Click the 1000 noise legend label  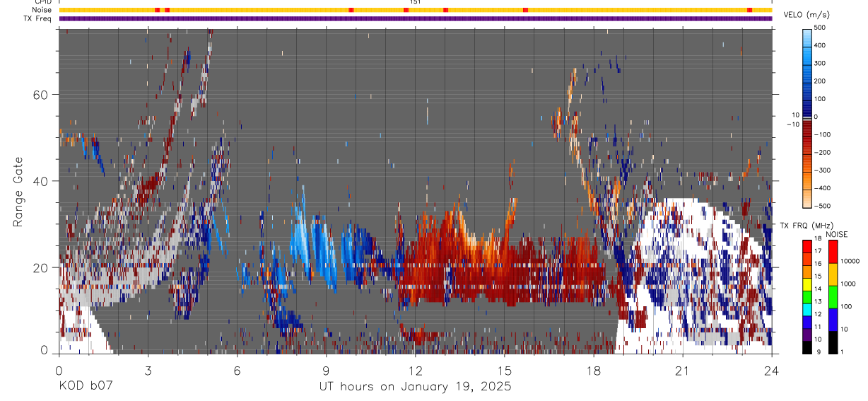click(848, 284)
